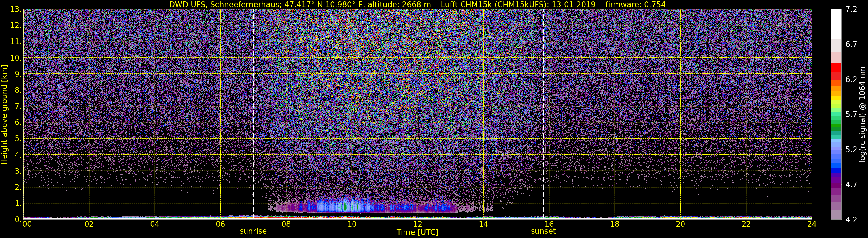This screenshot has height=238, width=868.
Task: Click the sunrise label below the axis
Action: [x=253, y=231]
